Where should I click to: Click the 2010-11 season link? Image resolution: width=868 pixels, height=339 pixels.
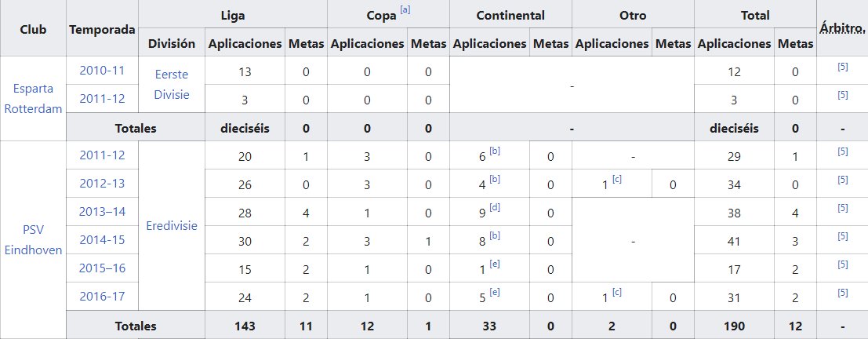102,71
